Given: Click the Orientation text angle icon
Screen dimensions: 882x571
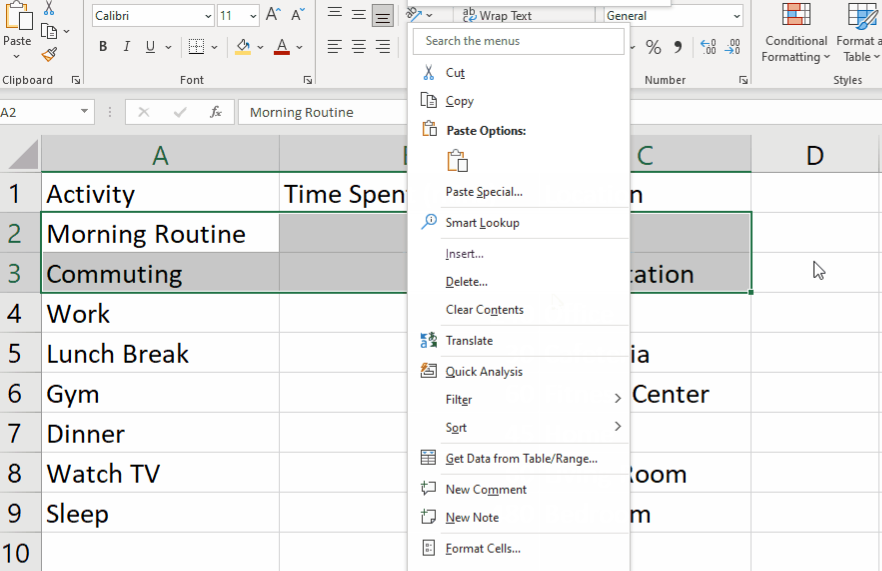Looking at the screenshot, I should [414, 14].
